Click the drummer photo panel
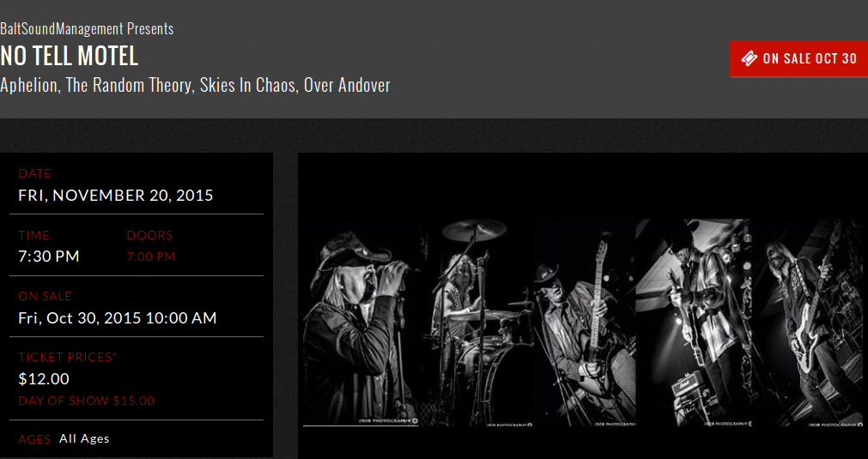Viewport: 868px width, 459px height. coord(477,323)
